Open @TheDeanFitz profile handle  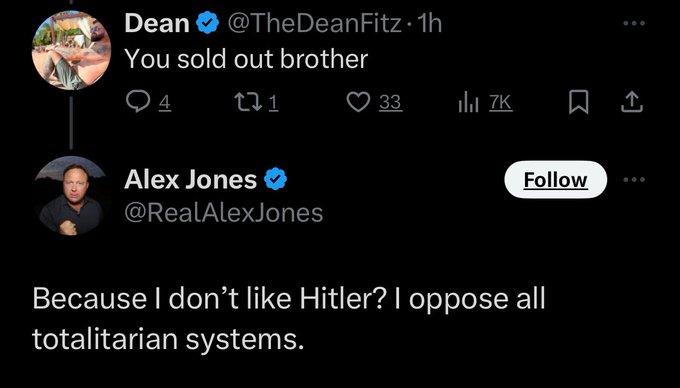314,23
